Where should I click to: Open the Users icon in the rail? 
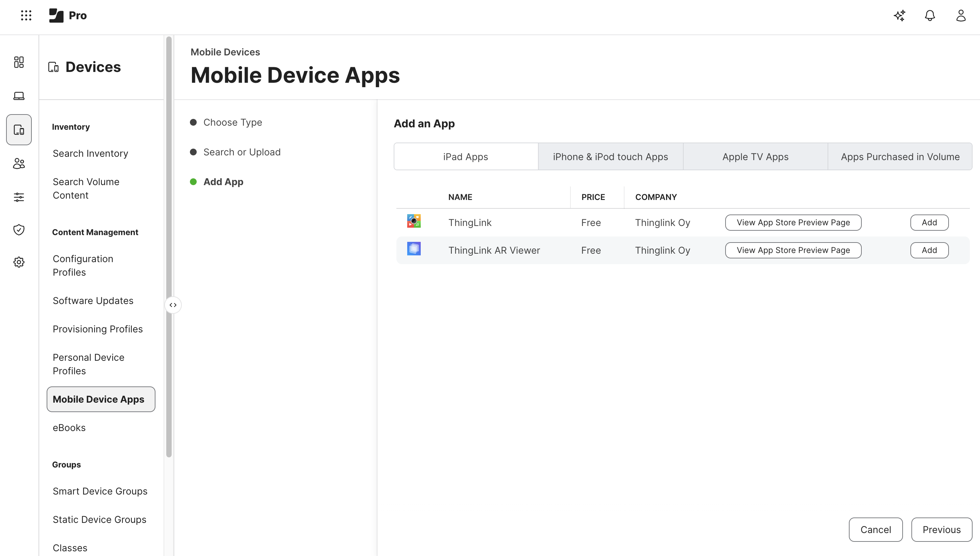point(19,163)
